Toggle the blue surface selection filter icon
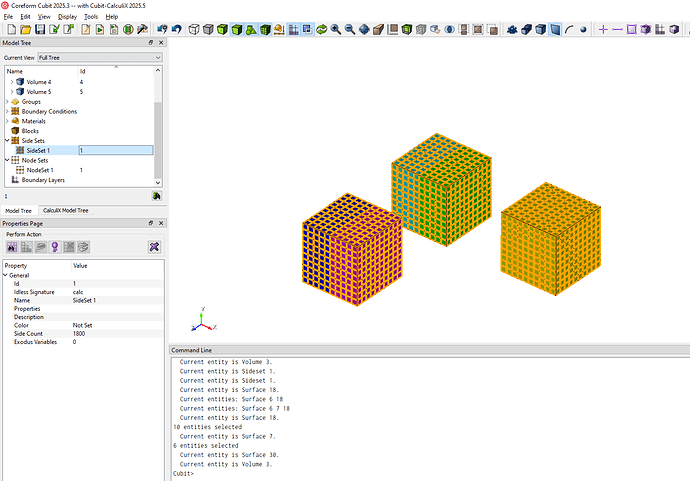This screenshot has width=690, height=481. click(x=555, y=29)
